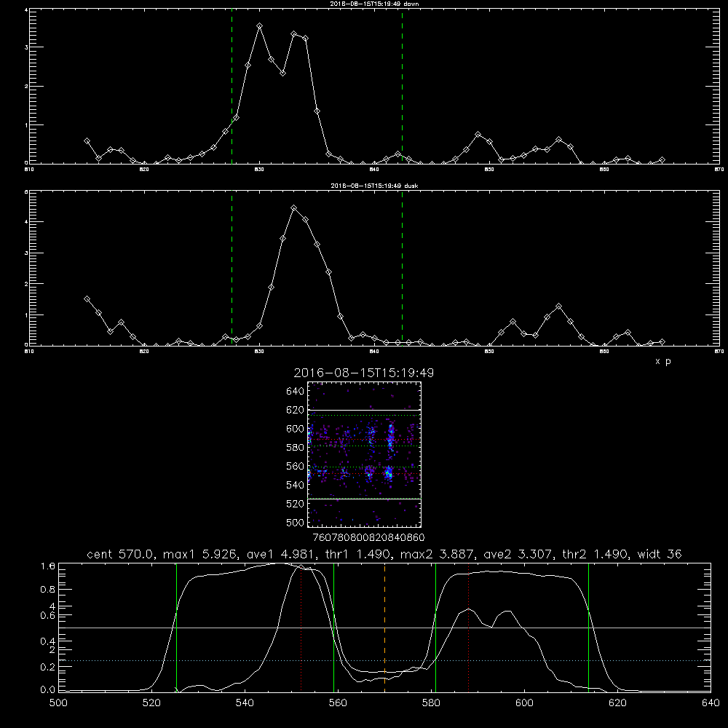This screenshot has width=728, height=728.
Task: Click the blue dotted threshold line in bottom plot
Action: pyautogui.click(x=384, y=660)
